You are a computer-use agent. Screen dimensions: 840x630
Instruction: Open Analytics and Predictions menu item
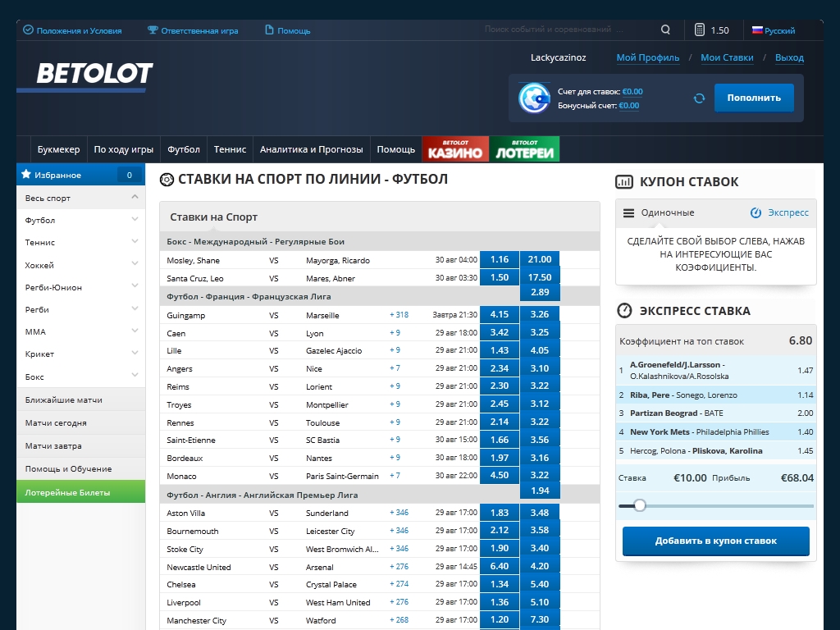[311, 149]
